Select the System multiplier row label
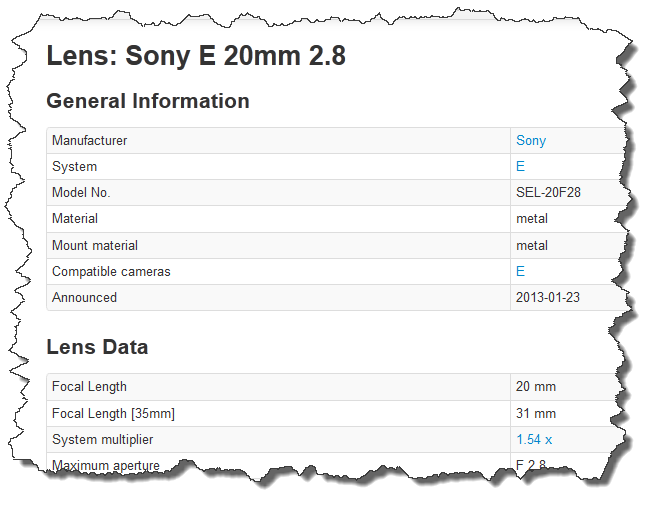This screenshot has height=506, width=655. 102,440
